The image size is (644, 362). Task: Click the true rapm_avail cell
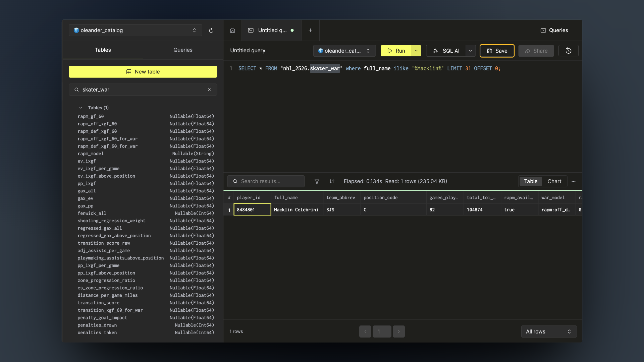click(519, 209)
